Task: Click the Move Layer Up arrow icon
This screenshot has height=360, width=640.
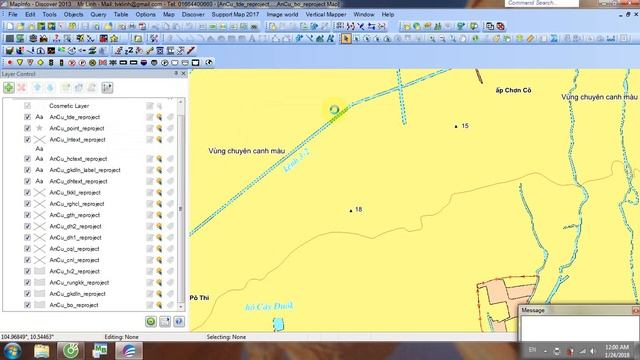Action: (37, 87)
